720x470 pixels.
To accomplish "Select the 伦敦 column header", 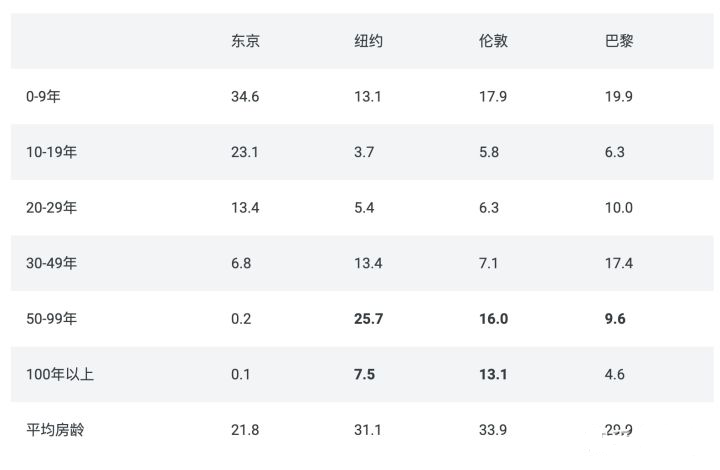I will pos(493,41).
